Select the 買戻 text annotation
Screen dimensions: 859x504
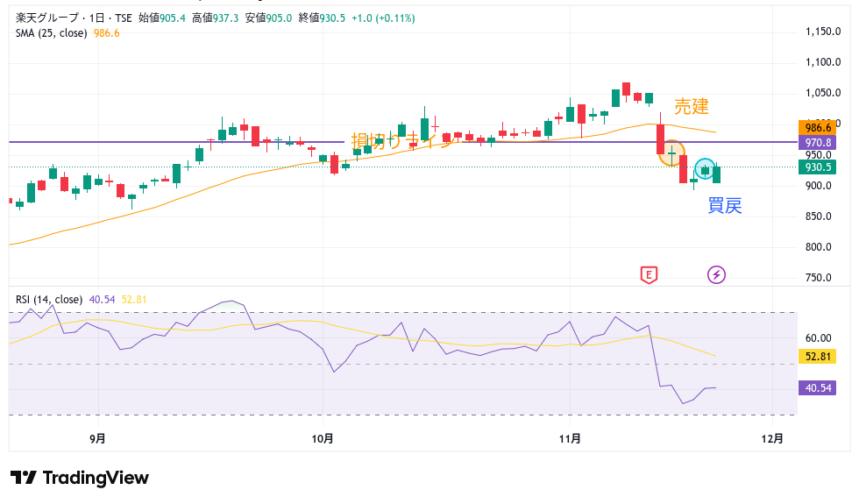tap(725, 207)
